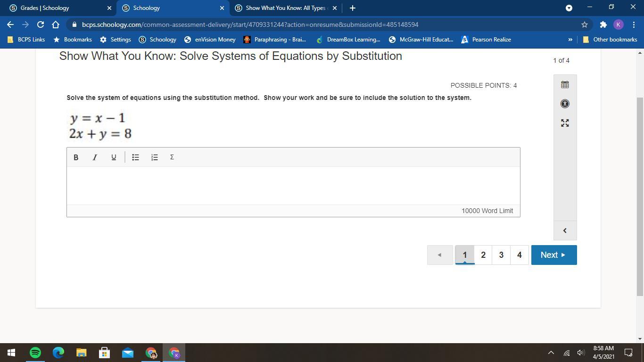Toggle underline formatting in the answer editor
This screenshot has width=644, height=362.
point(114,157)
